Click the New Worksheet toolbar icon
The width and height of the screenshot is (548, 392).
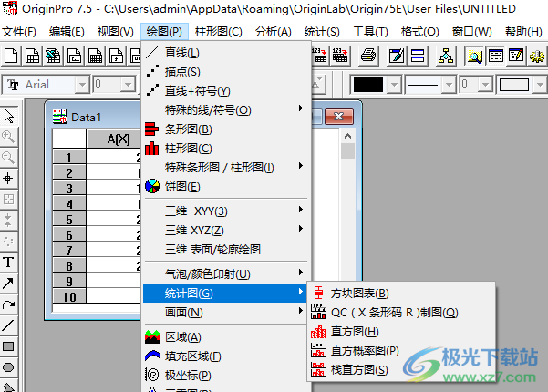(32, 56)
